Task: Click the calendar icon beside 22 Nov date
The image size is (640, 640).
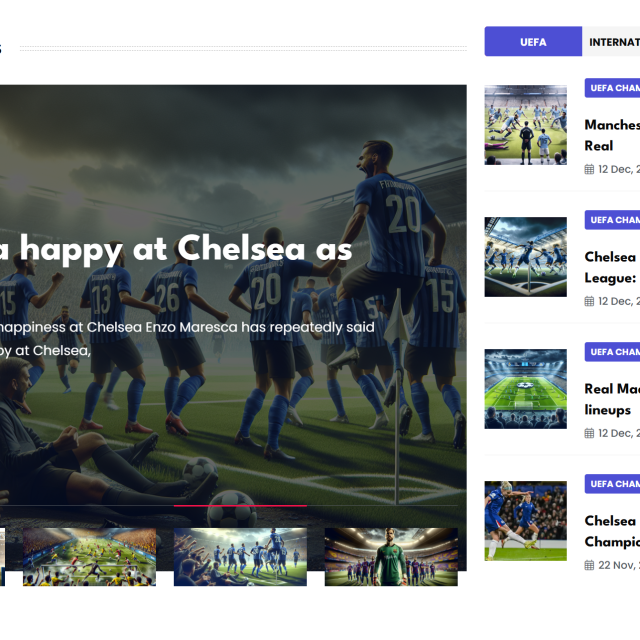Action: coord(589,565)
